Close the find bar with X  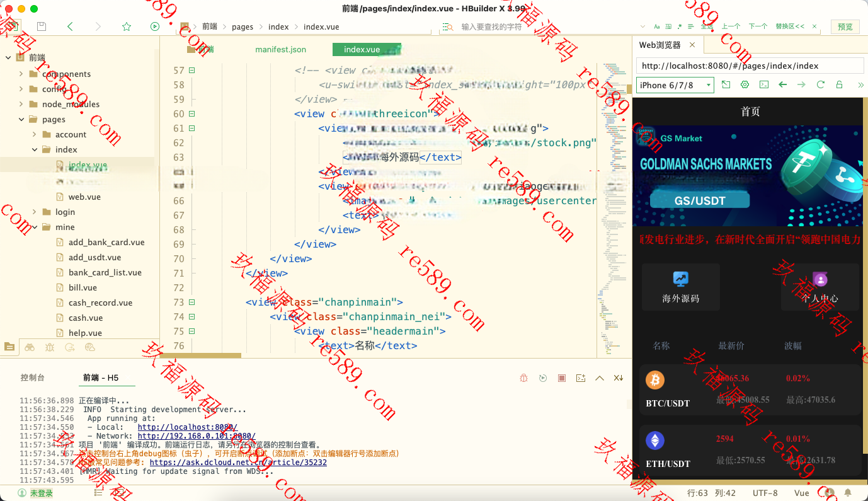(814, 26)
